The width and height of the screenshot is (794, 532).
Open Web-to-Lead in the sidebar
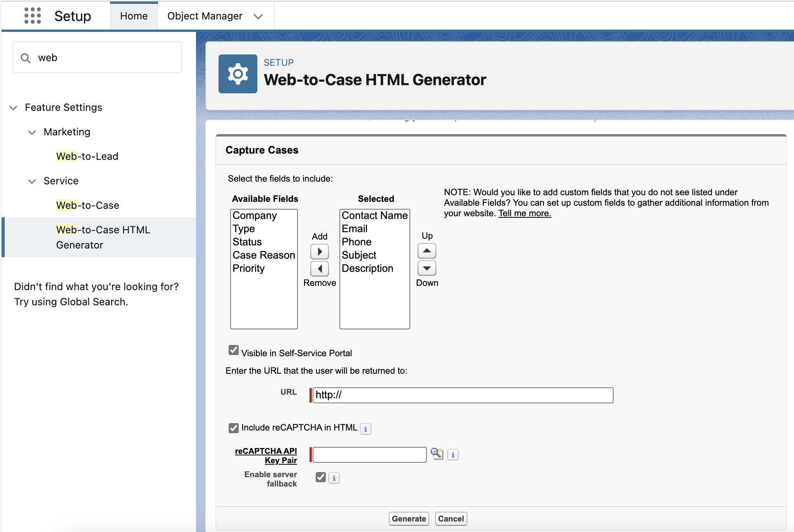(x=87, y=156)
